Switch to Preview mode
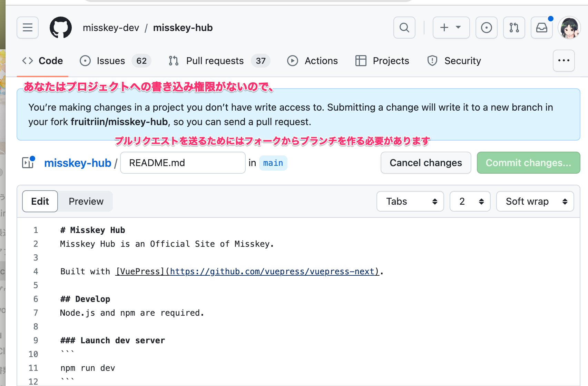The image size is (588, 386). coord(86,201)
